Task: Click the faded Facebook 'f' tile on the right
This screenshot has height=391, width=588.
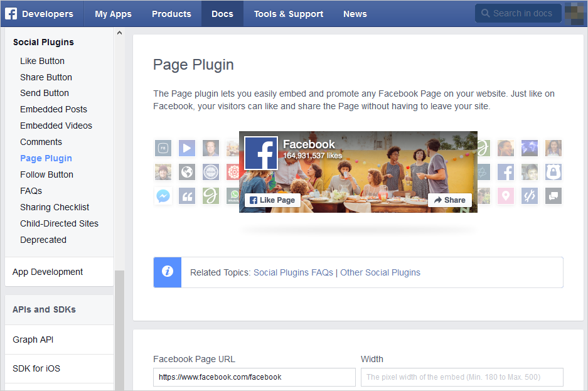Action: [x=506, y=172]
